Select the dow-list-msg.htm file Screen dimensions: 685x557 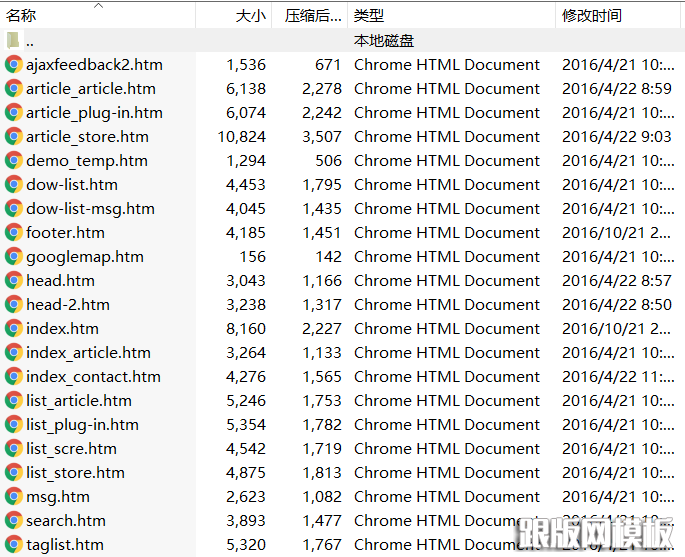[90, 209]
